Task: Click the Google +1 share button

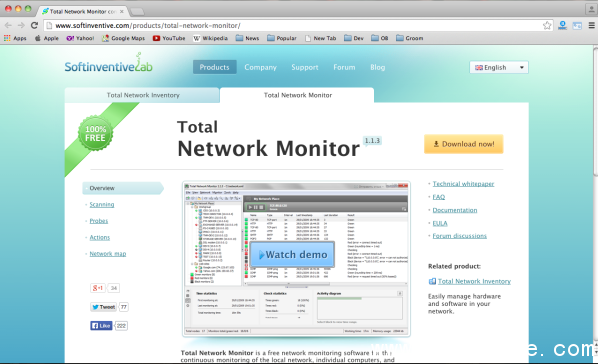Action: pos(98,288)
